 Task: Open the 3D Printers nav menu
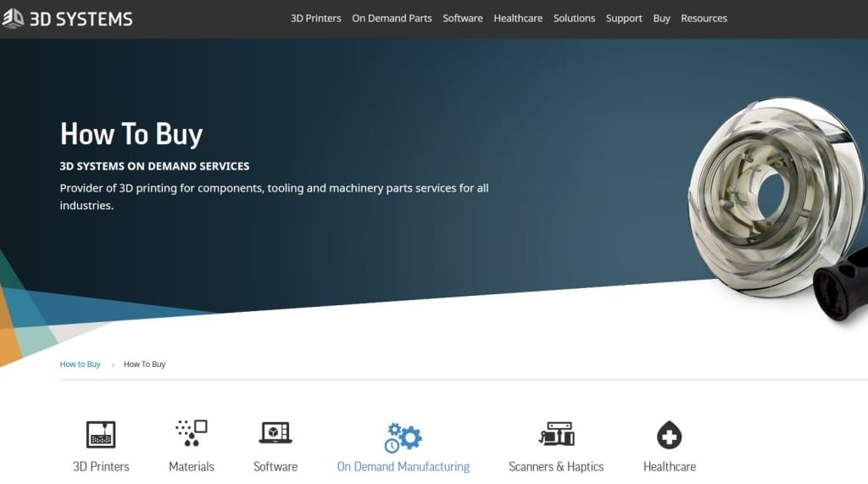(x=315, y=19)
